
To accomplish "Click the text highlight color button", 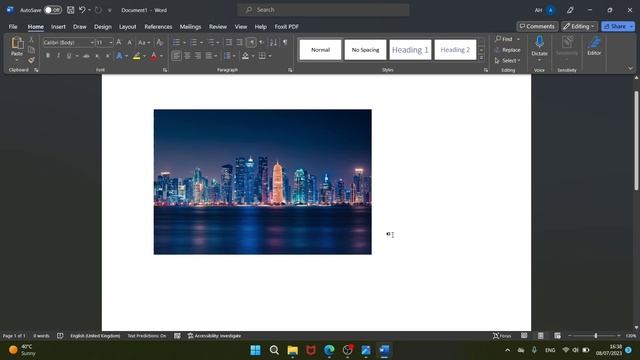I will (136, 56).
